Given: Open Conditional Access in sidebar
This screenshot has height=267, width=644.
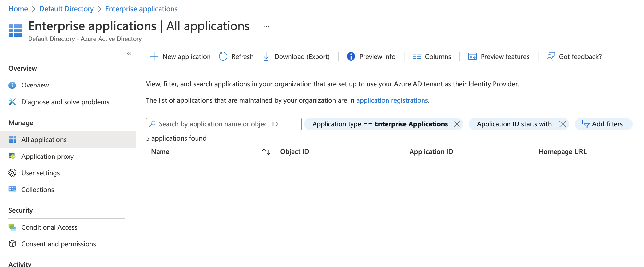Looking at the screenshot, I should tap(49, 227).
